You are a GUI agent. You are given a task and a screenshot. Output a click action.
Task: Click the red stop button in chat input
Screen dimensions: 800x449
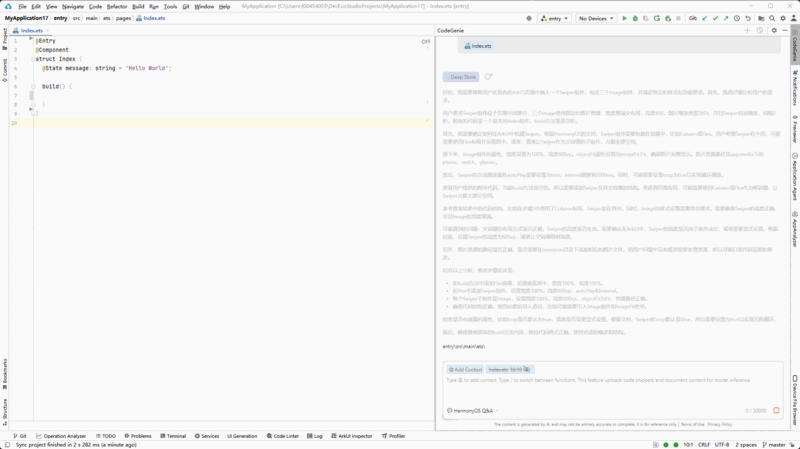point(776,411)
